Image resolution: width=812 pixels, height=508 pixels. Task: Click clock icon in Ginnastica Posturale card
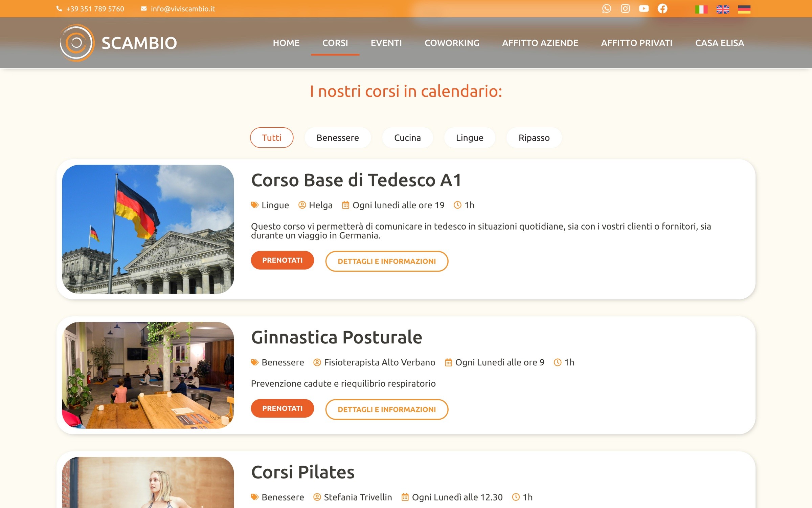[557, 362]
